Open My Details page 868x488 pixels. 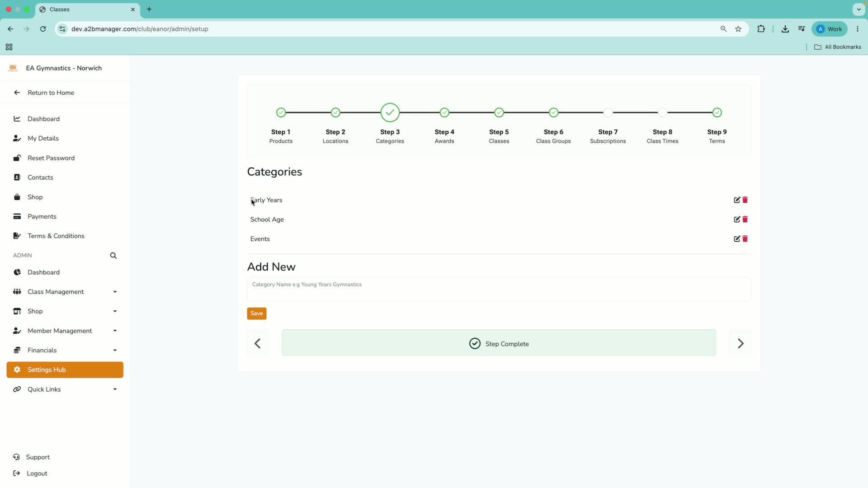[43, 138]
